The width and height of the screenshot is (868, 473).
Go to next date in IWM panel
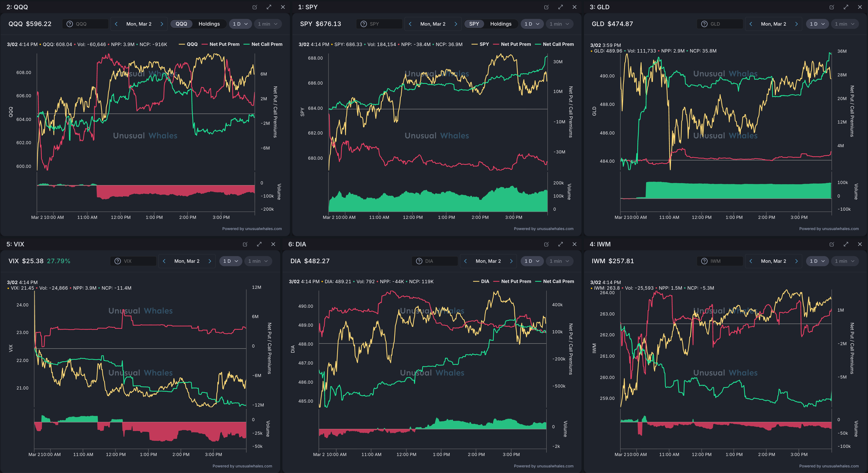796,261
